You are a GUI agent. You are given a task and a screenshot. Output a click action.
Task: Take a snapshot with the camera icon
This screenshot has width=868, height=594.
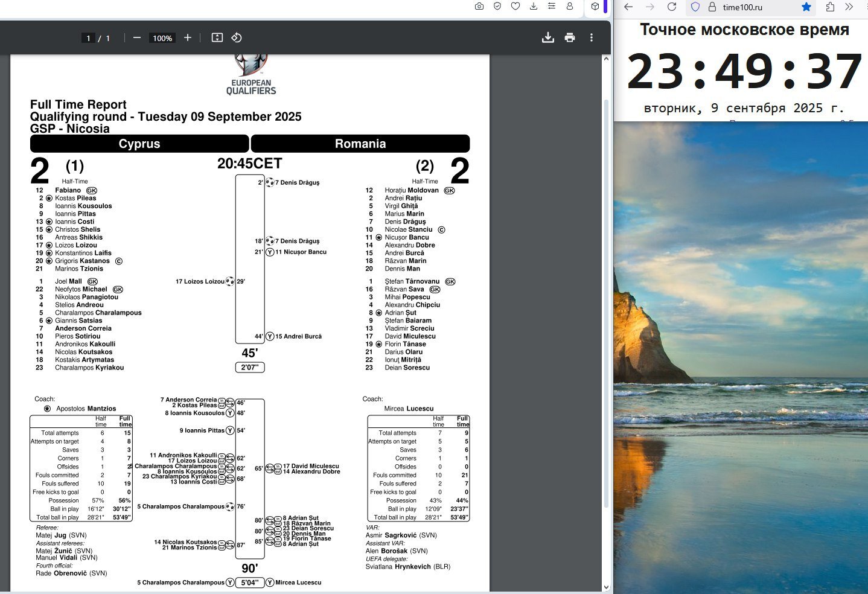(479, 6)
